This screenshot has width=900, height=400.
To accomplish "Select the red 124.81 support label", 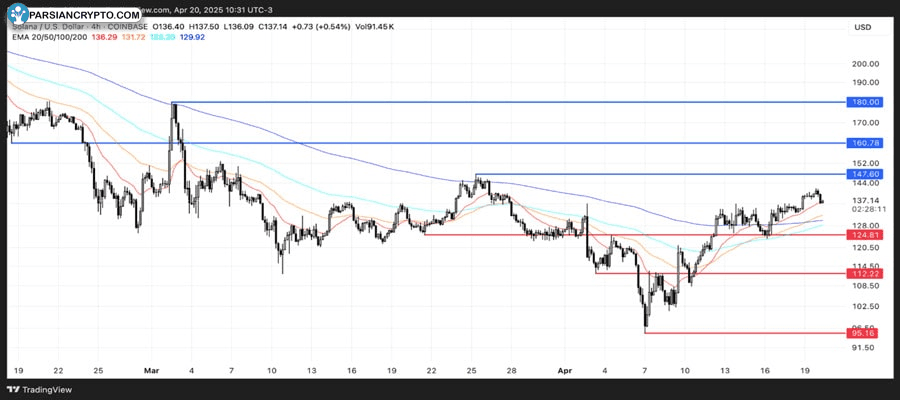I will coord(866,235).
